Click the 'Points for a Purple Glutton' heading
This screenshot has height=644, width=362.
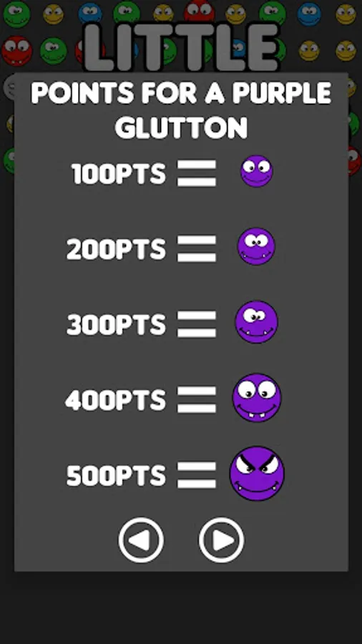coord(181,110)
